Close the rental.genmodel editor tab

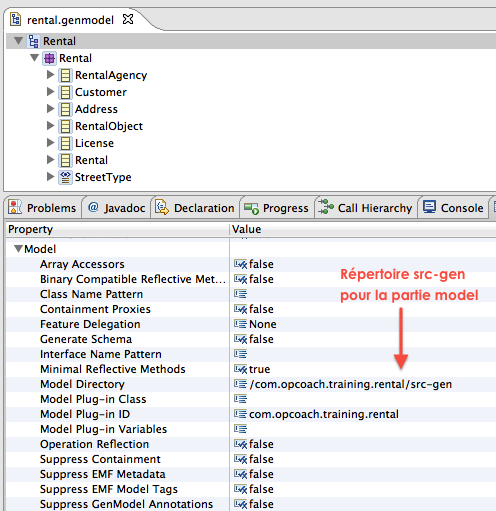tap(128, 19)
